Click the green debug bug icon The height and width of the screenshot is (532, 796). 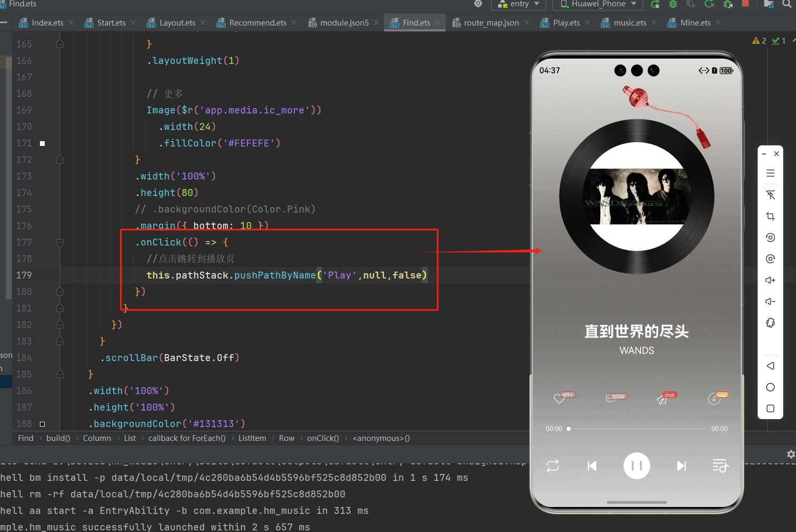pos(673,4)
